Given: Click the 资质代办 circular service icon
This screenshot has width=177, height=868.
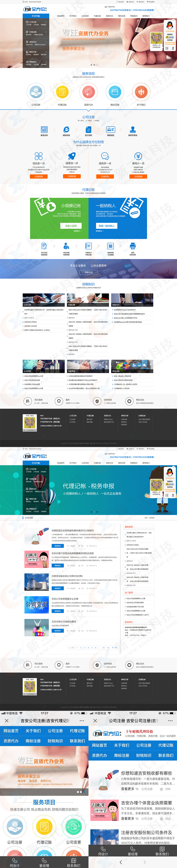Looking at the screenshot, I should (88, 92).
